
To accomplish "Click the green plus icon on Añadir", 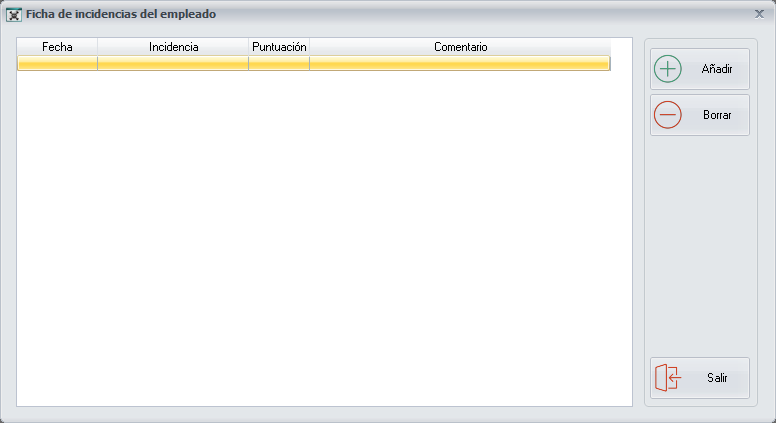I will point(667,69).
